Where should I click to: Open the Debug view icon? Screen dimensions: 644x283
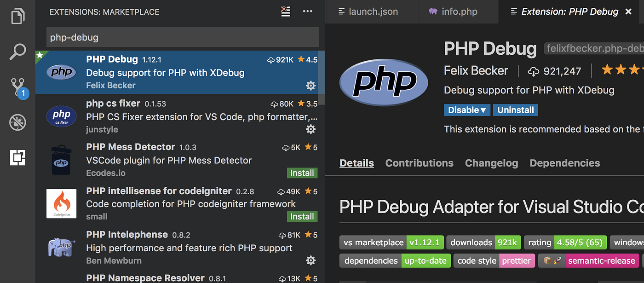(x=17, y=122)
